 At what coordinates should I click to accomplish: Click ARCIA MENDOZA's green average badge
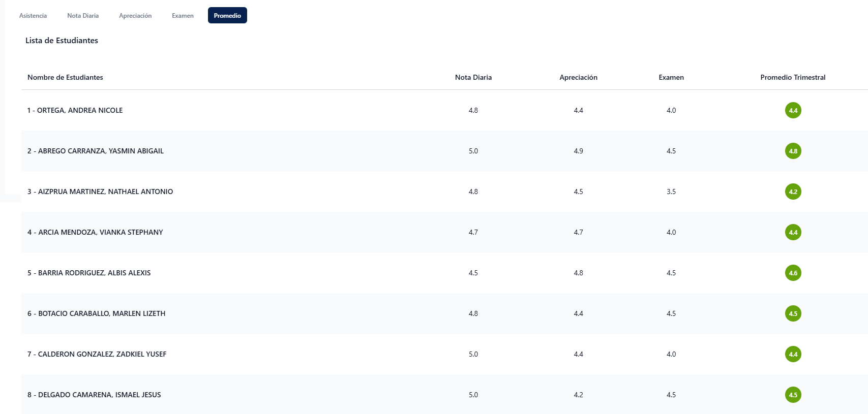793,232
